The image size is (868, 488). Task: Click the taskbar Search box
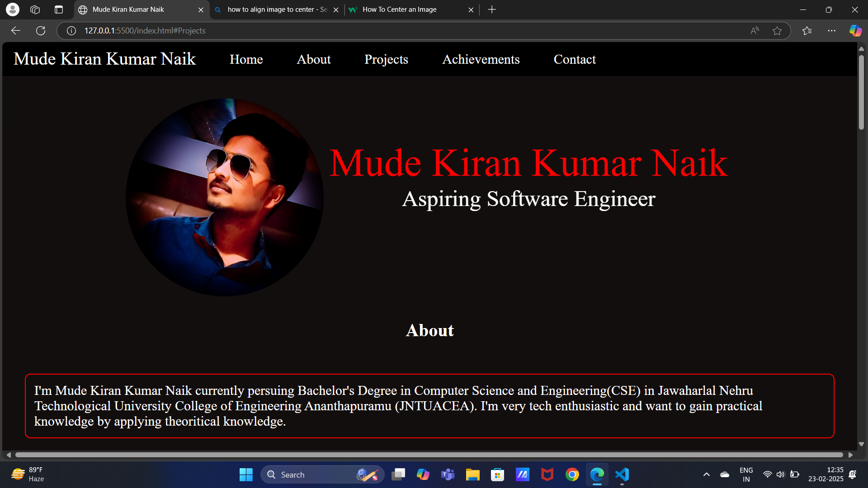point(322,474)
